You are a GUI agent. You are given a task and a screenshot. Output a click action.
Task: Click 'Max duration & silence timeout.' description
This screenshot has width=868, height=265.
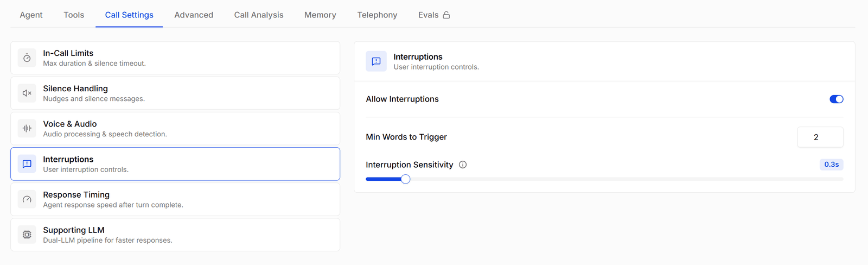tap(94, 64)
